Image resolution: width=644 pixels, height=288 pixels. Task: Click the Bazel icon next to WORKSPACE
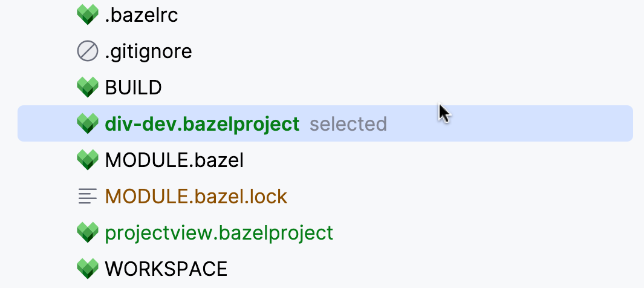pyautogui.click(x=88, y=269)
